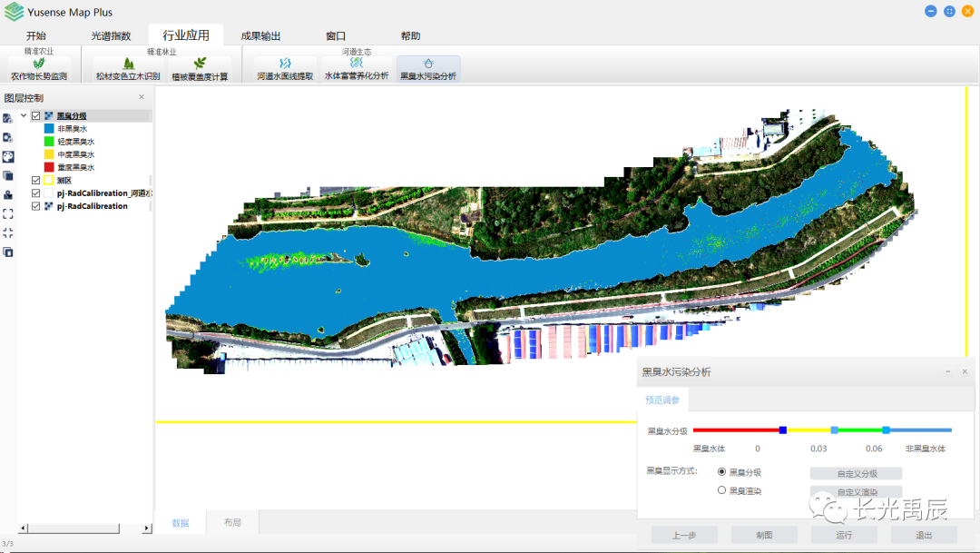This screenshot has height=553, width=980.
Task: Click the full-extent icon in the layer sidebar
Action: point(8,213)
